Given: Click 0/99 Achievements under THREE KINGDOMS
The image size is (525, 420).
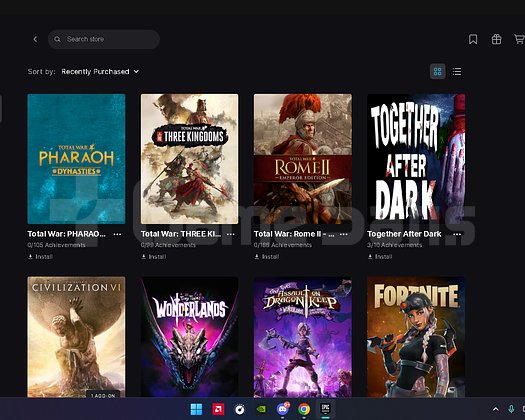Looking at the screenshot, I should pos(168,245).
